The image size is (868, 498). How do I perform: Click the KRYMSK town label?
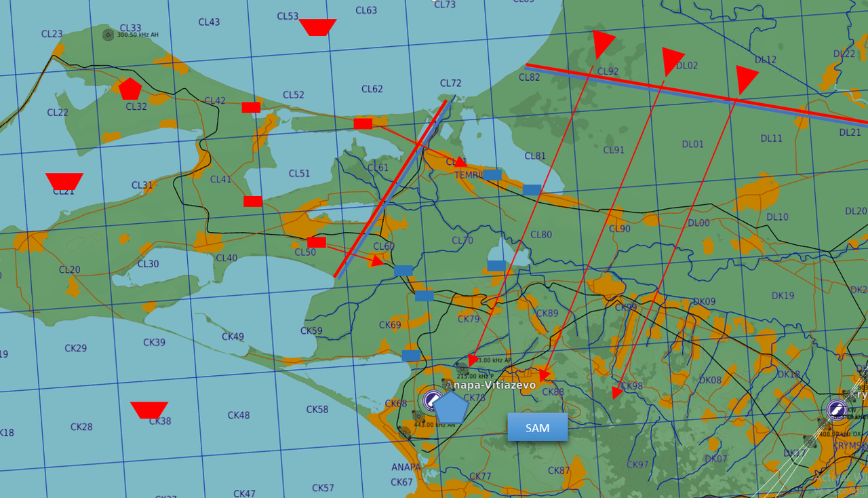[x=850, y=446]
